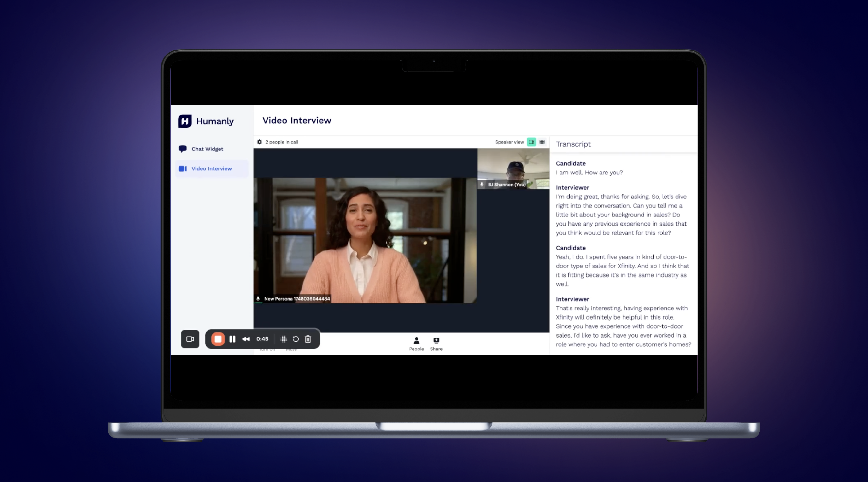868x482 pixels.
Task: Click the New Persona main video
Action: click(x=365, y=240)
